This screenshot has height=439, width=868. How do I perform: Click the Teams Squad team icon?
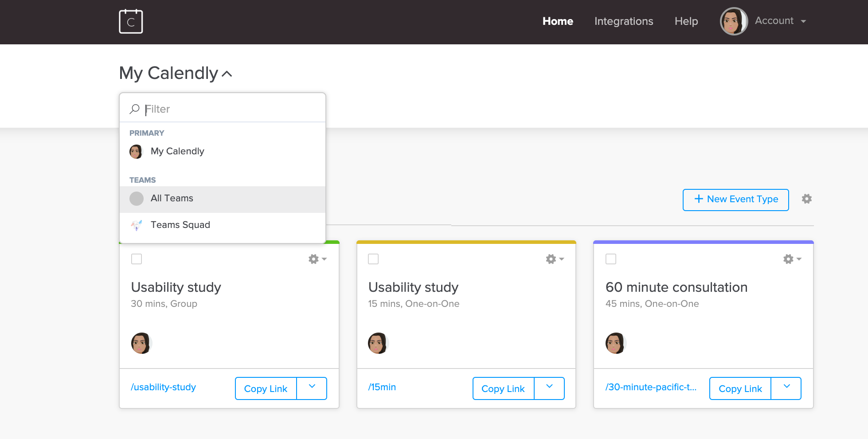[x=136, y=225]
